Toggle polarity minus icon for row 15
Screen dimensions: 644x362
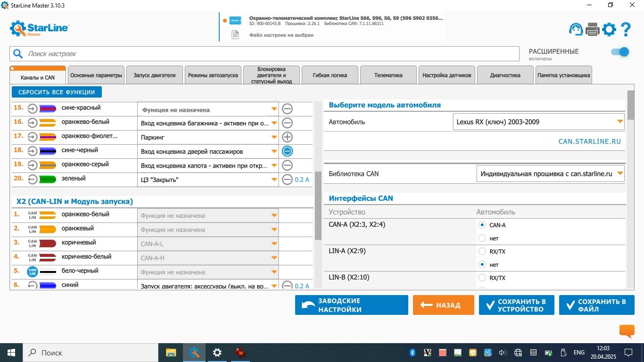287,109
